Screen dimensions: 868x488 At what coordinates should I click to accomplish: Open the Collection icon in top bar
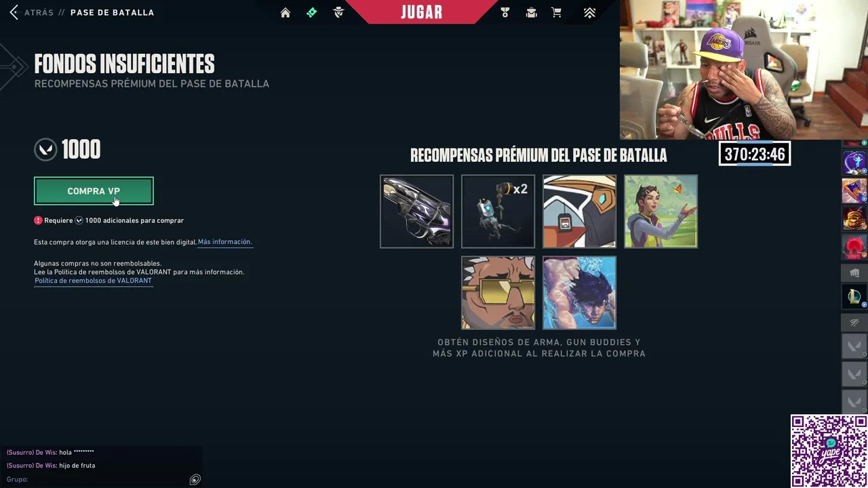pyautogui.click(x=531, y=12)
